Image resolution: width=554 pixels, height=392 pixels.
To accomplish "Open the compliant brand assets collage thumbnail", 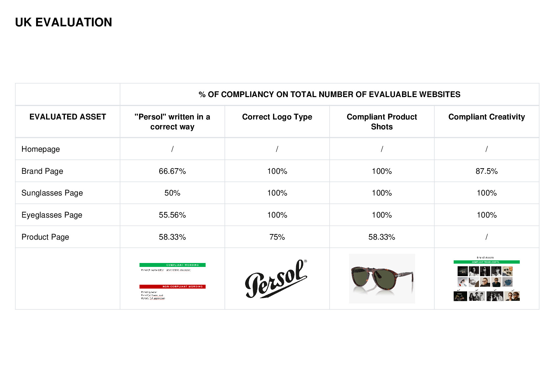I will pos(487,279).
